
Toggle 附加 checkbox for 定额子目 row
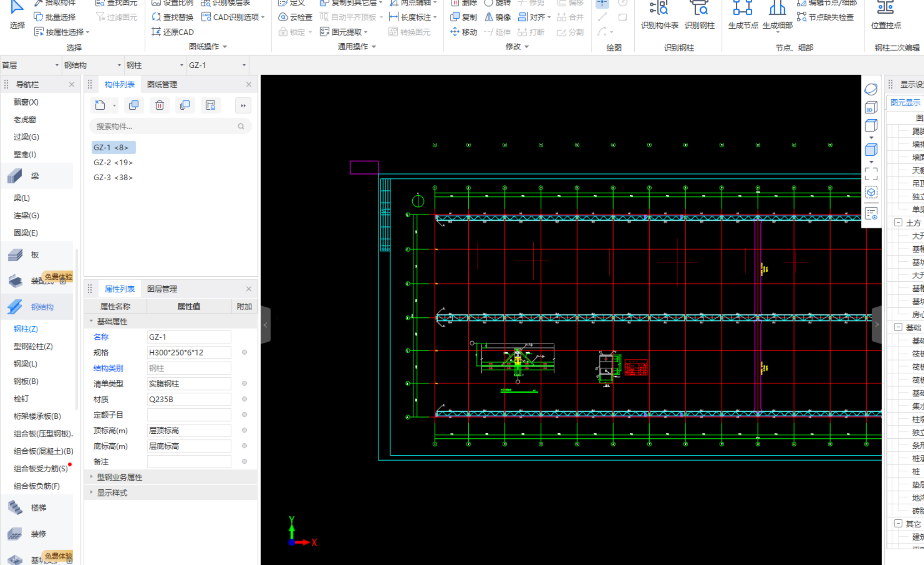pos(244,415)
